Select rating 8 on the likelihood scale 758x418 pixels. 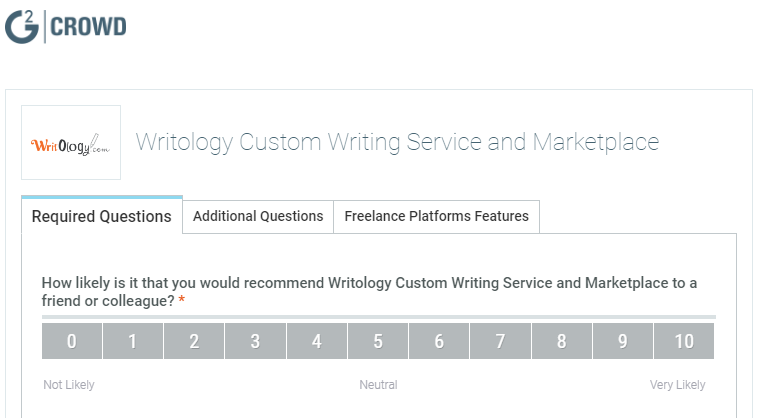tap(562, 341)
